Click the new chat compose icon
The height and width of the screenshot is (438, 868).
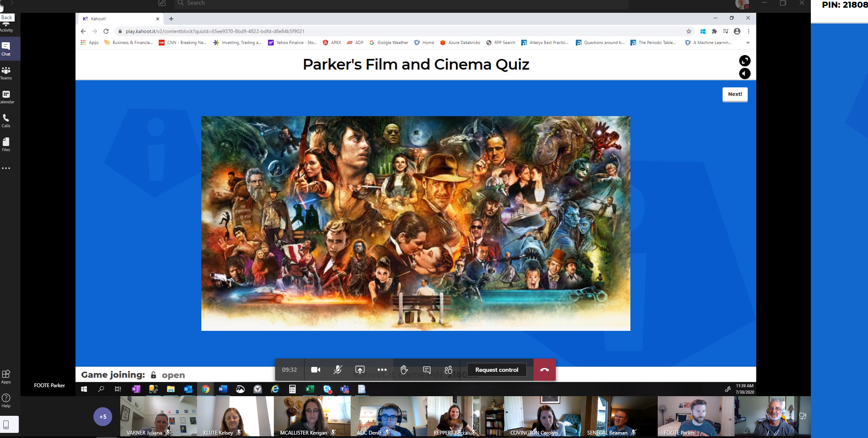tap(162, 3)
